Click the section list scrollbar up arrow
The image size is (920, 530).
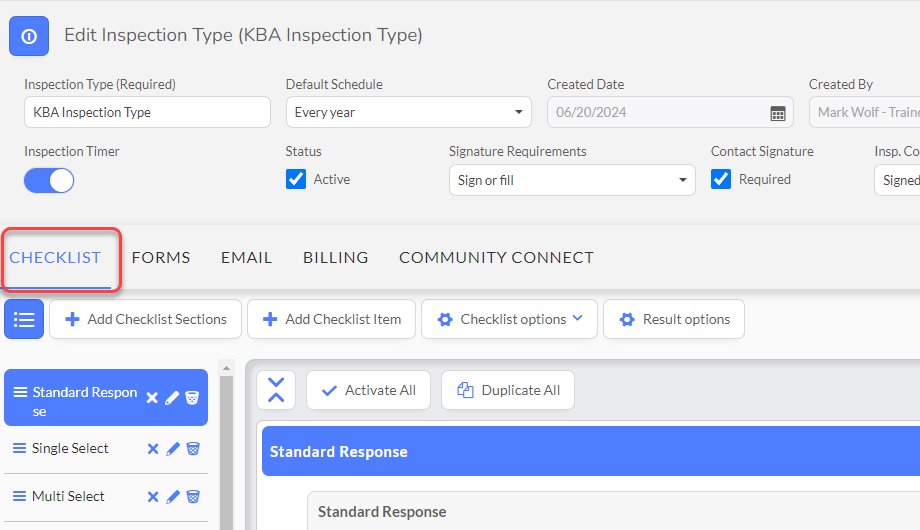tap(226, 368)
